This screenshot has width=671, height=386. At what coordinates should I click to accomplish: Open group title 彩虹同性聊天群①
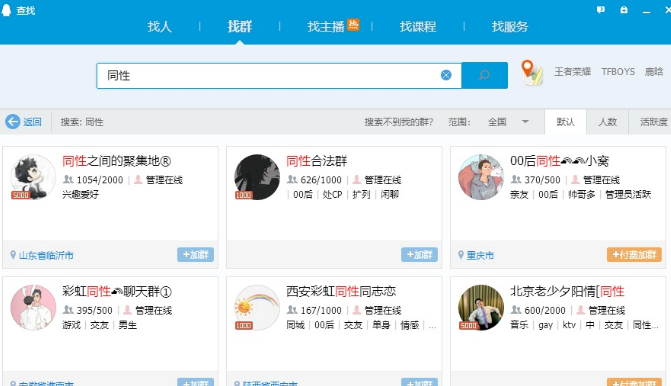tap(117, 292)
